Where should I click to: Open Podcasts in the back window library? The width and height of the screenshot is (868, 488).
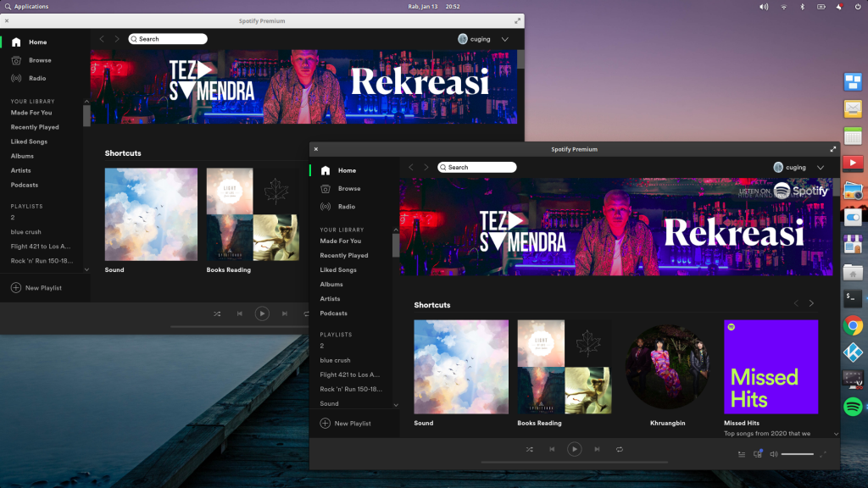click(x=25, y=185)
